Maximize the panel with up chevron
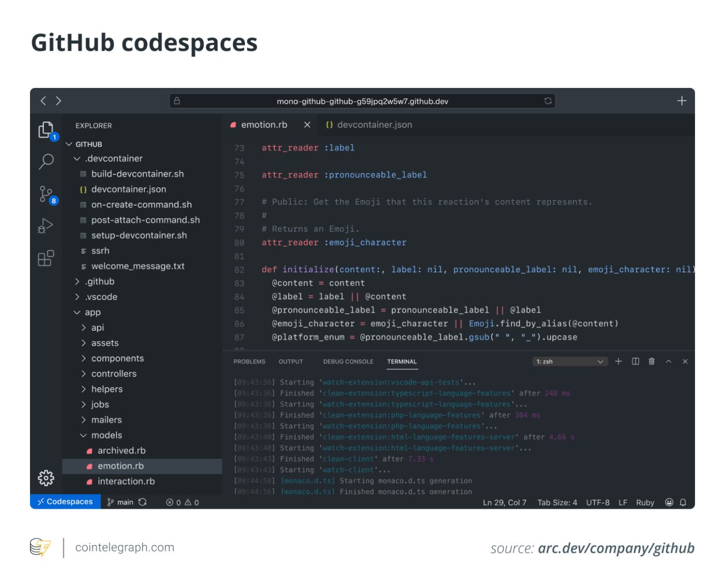This screenshot has height=588, width=725. [669, 361]
